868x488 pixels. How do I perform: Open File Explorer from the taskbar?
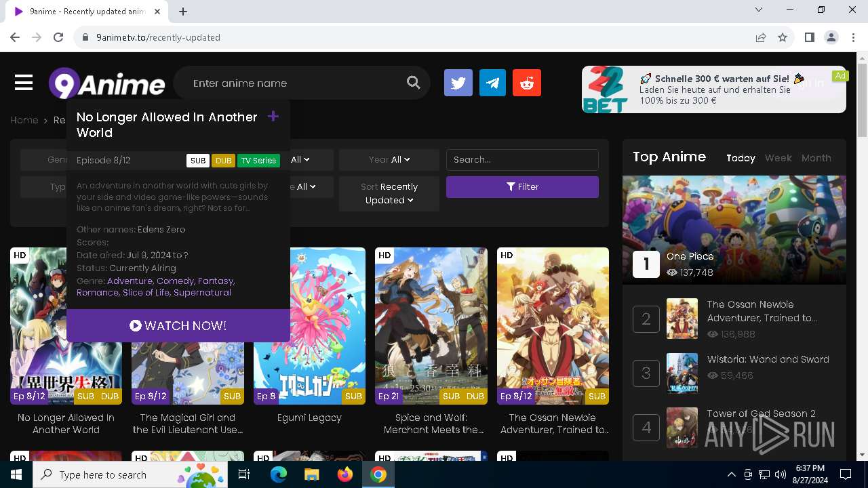311,474
